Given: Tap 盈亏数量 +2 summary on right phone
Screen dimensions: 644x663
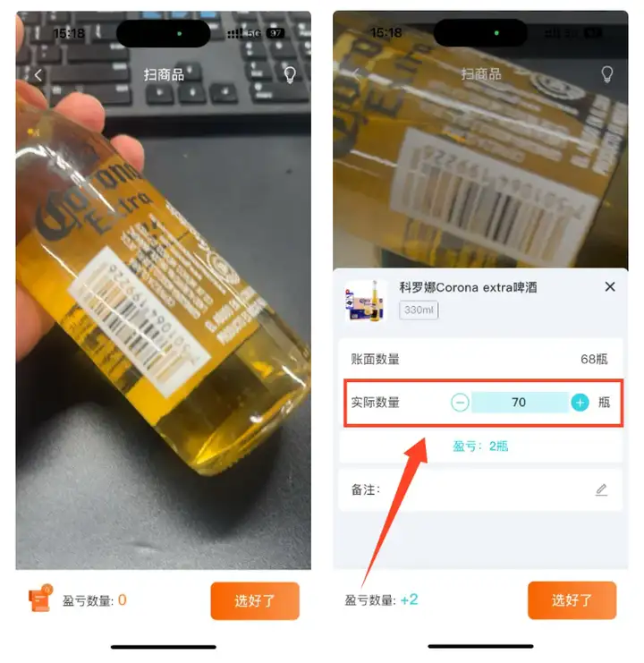Looking at the screenshot, I should point(381,599).
